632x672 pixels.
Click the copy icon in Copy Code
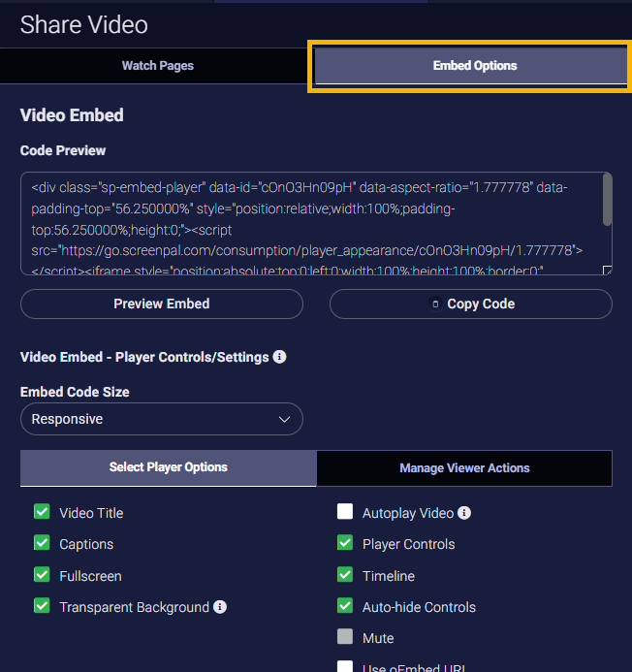coord(435,304)
